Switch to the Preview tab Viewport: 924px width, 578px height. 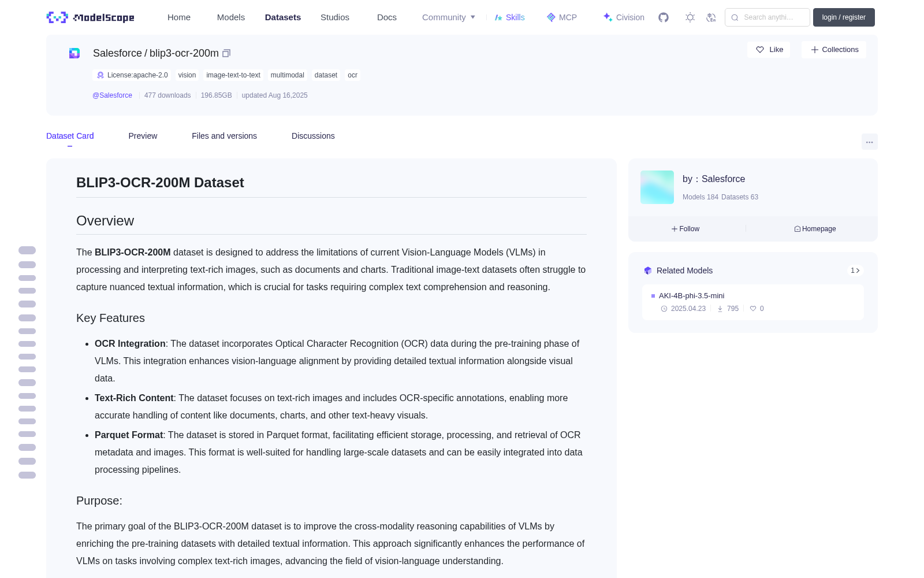(143, 136)
